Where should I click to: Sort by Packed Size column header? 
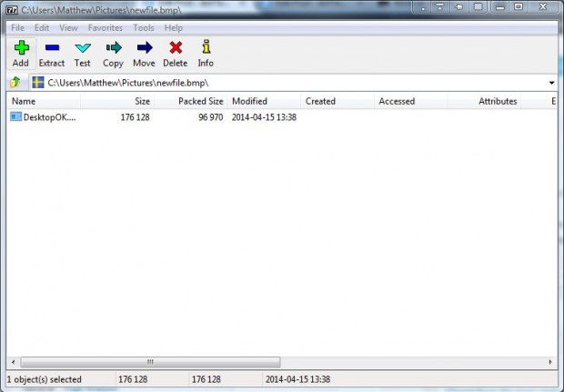point(191,101)
